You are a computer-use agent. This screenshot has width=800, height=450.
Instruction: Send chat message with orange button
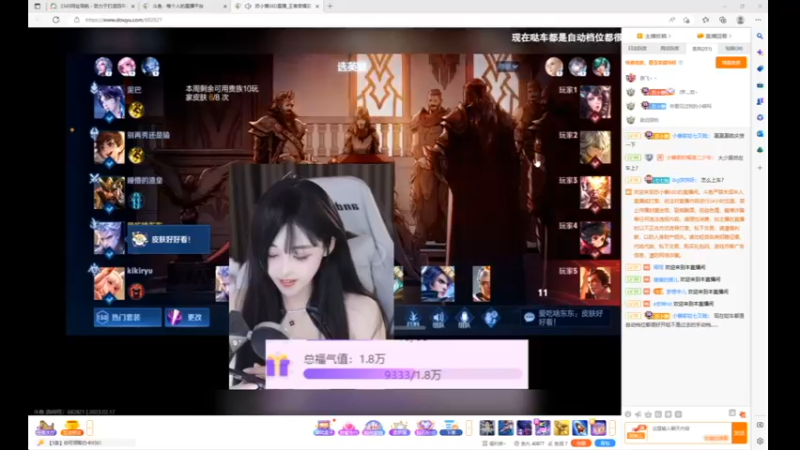(739, 433)
